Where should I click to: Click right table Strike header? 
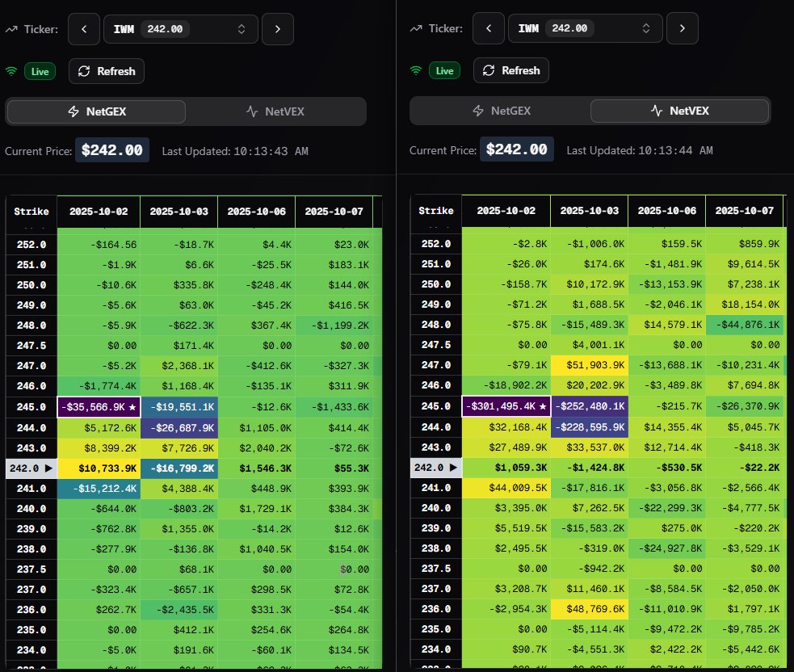[436, 211]
